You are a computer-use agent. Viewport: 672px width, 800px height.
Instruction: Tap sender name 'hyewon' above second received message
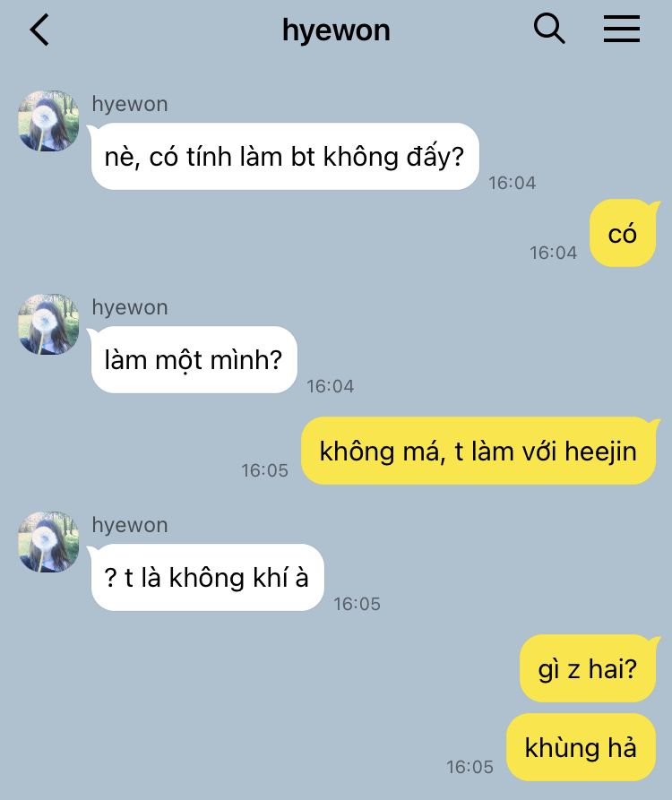pos(130,307)
